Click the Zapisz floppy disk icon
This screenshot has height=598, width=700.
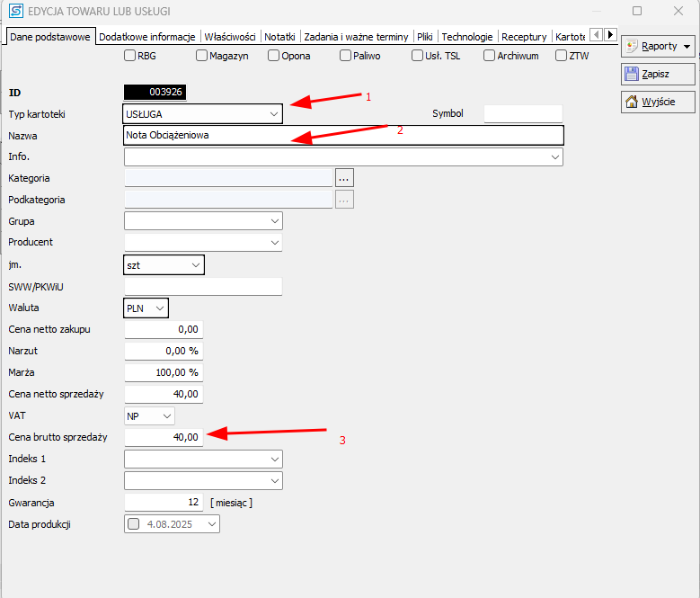pos(632,74)
